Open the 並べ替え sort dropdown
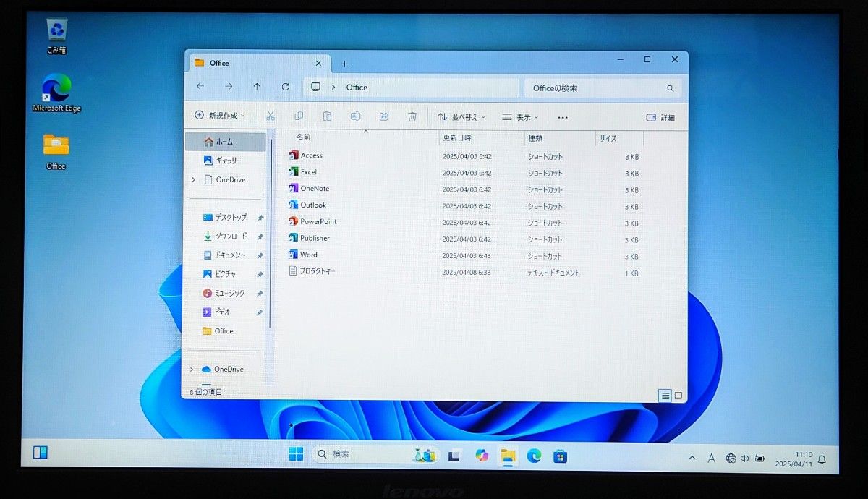868x499 pixels. click(461, 116)
